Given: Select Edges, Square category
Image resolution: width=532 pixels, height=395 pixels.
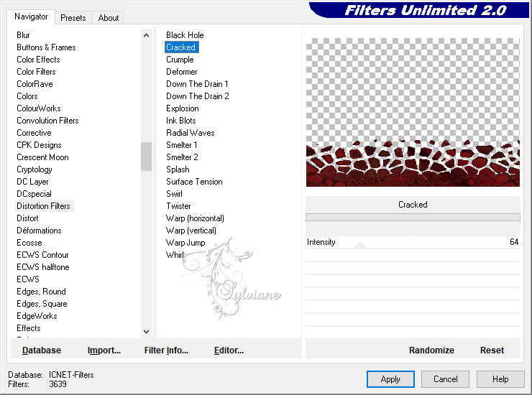Looking at the screenshot, I should coord(42,304).
